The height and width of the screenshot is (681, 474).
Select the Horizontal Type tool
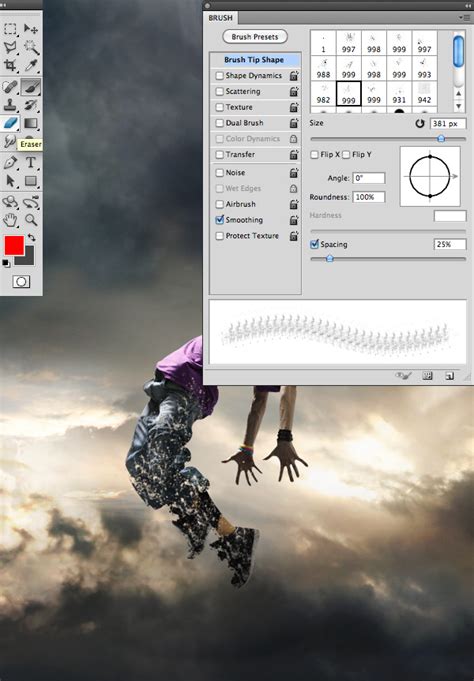pyautogui.click(x=30, y=162)
